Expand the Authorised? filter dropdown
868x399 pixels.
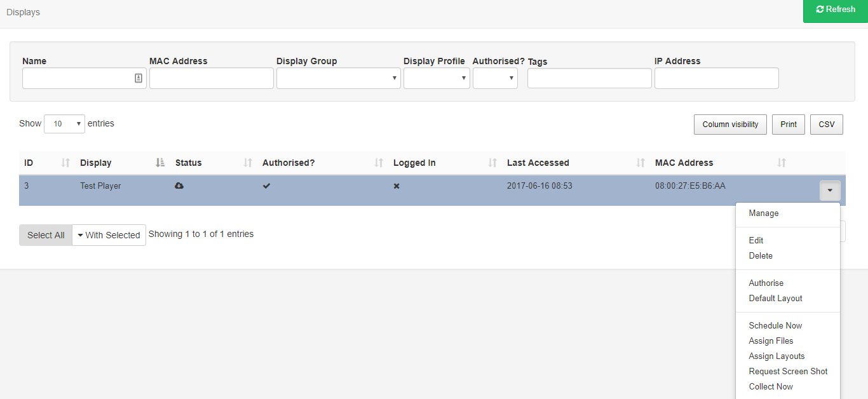click(495, 78)
